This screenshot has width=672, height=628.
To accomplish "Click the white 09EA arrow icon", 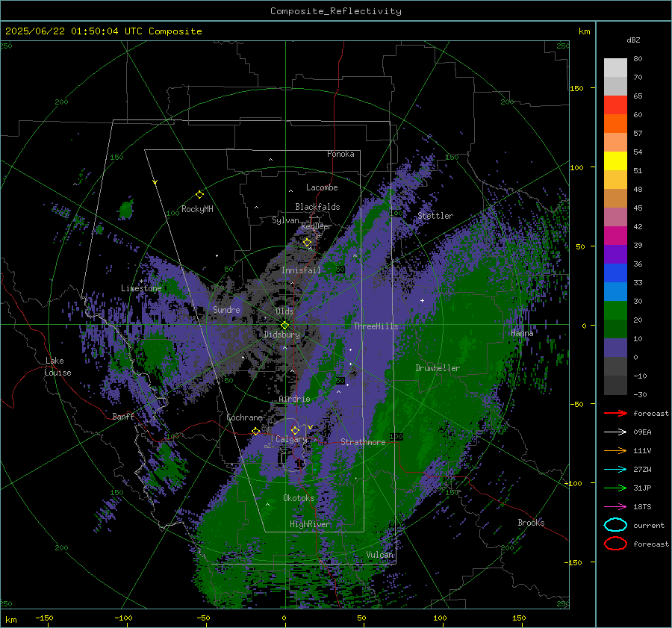I will [615, 432].
